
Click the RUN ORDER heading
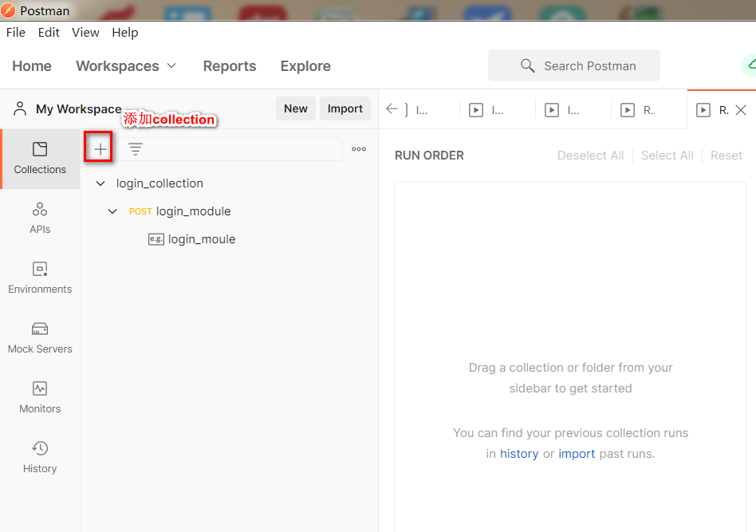coord(429,156)
